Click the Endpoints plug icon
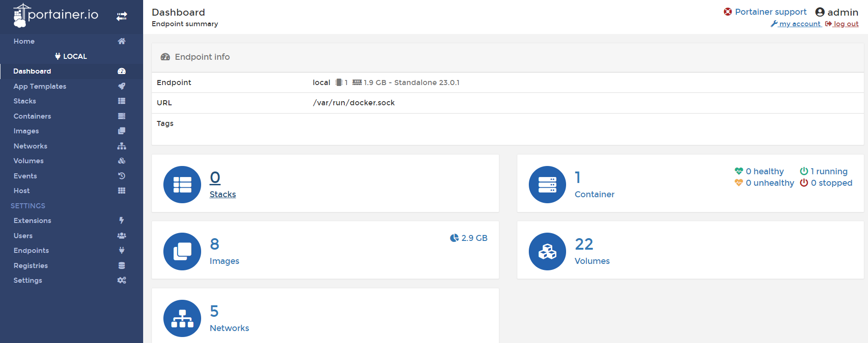Screen dimensions: 868x343 pyautogui.click(x=122, y=251)
